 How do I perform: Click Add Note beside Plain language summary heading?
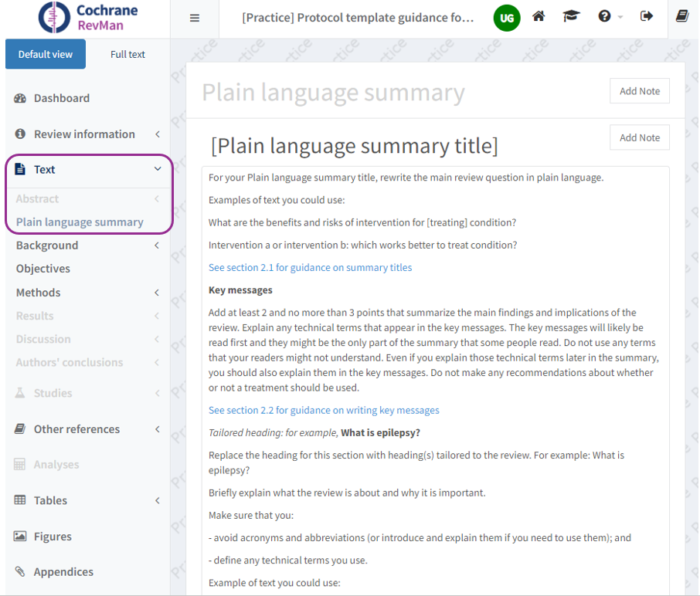pyautogui.click(x=639, y=91)
